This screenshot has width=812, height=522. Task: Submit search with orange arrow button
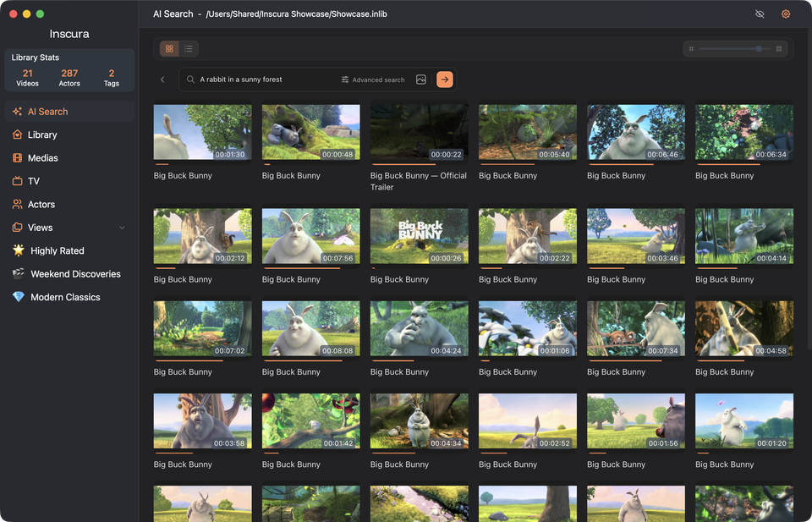click(445, 80)
